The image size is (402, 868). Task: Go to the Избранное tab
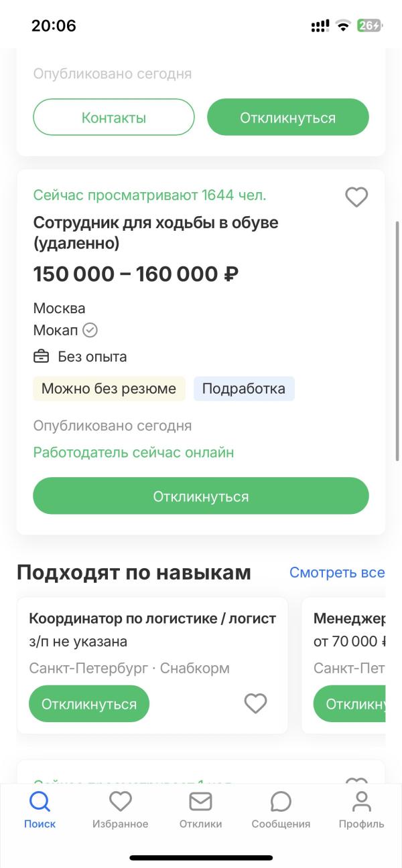click(121, 810)
